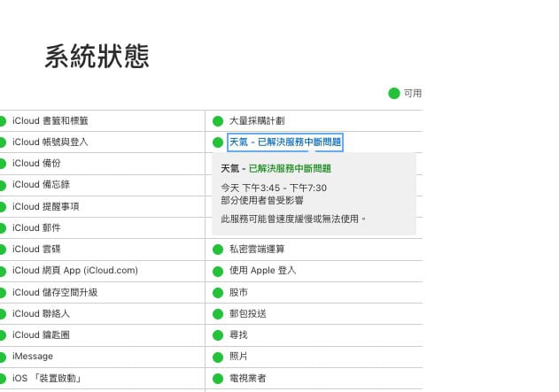The height and width of the screenshot is (392, 559).
Task: Click the iCloud 備忘錄 service row
Action: 39,184
